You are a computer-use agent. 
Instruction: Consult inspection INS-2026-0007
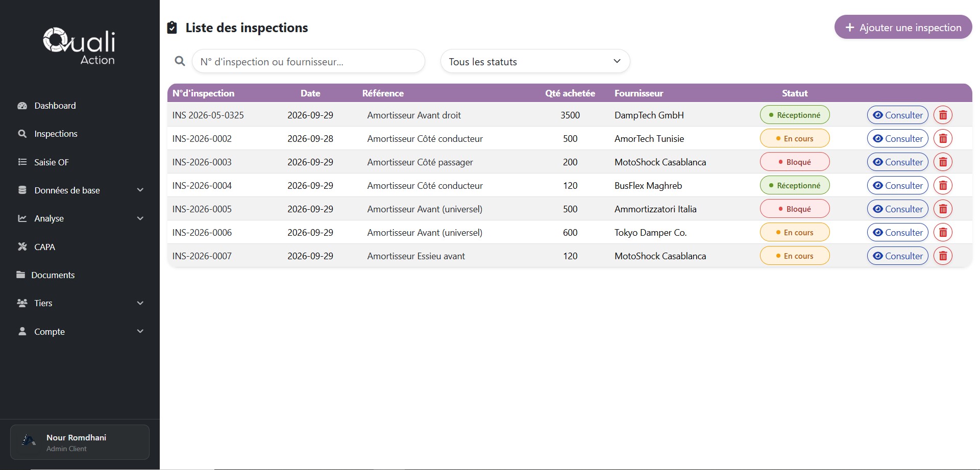click(897, 256)
